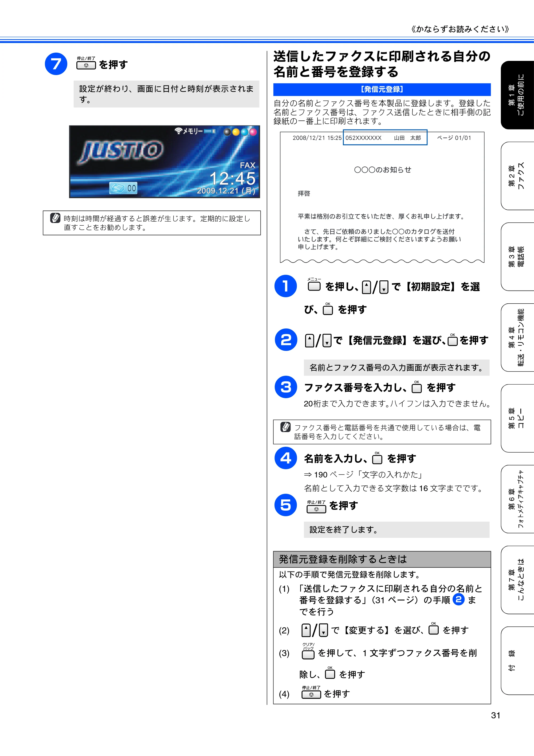Click the page number 31
This screenshot has width=534, height=756.
pos(496,715)
